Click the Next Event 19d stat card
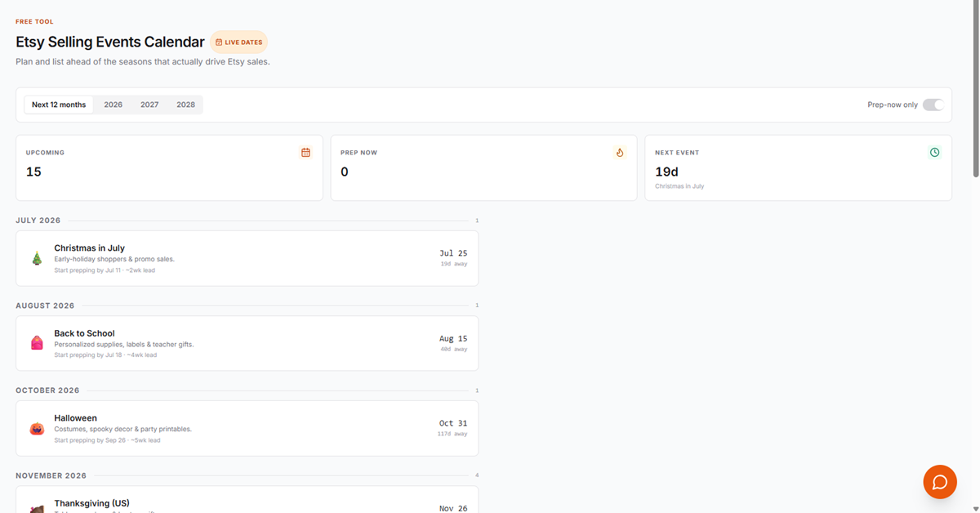 coord(798,167)
